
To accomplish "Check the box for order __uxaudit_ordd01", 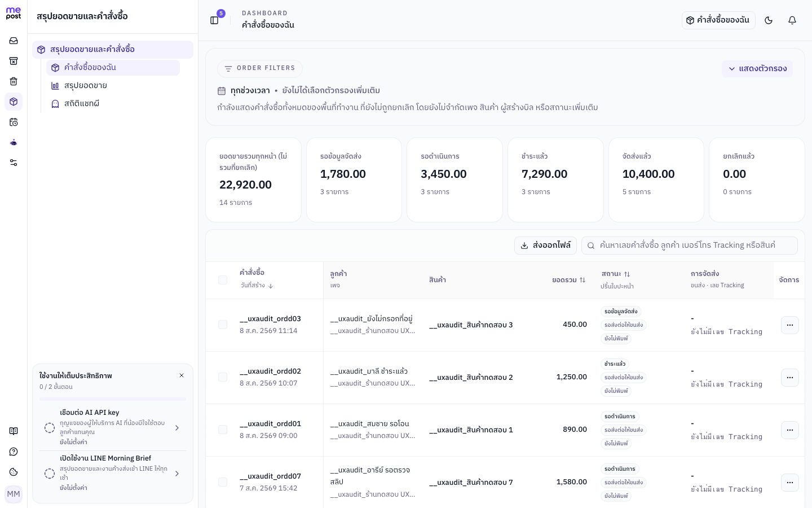I will coord(223,430).
